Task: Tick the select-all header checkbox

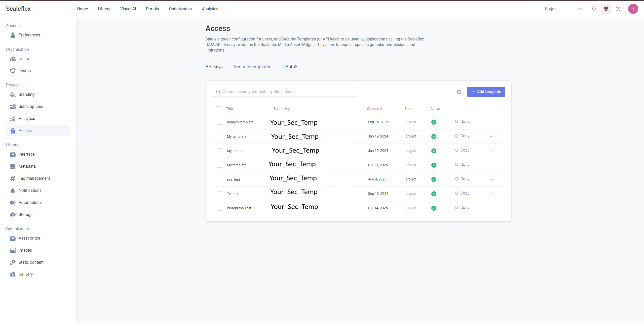Action: point(218,109)
